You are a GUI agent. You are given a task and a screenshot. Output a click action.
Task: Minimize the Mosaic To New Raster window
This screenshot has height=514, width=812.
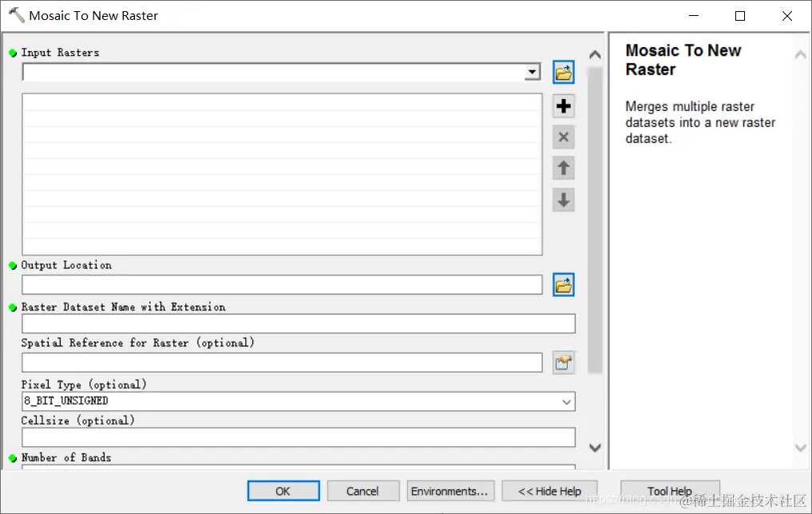[x=694, y=15]
